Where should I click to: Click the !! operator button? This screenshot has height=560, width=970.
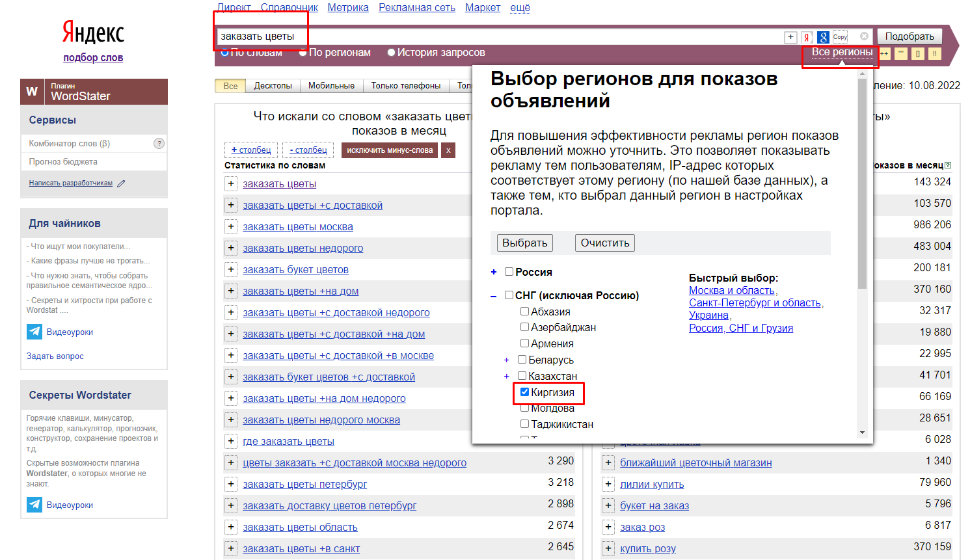point(935,53)
